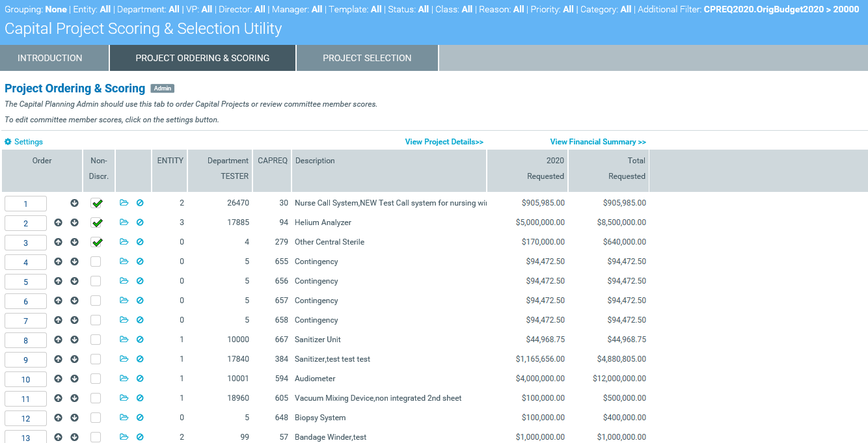The image size is (868, 443).
Task: Move Nurse Call System row down
Action: pos(74,203)
